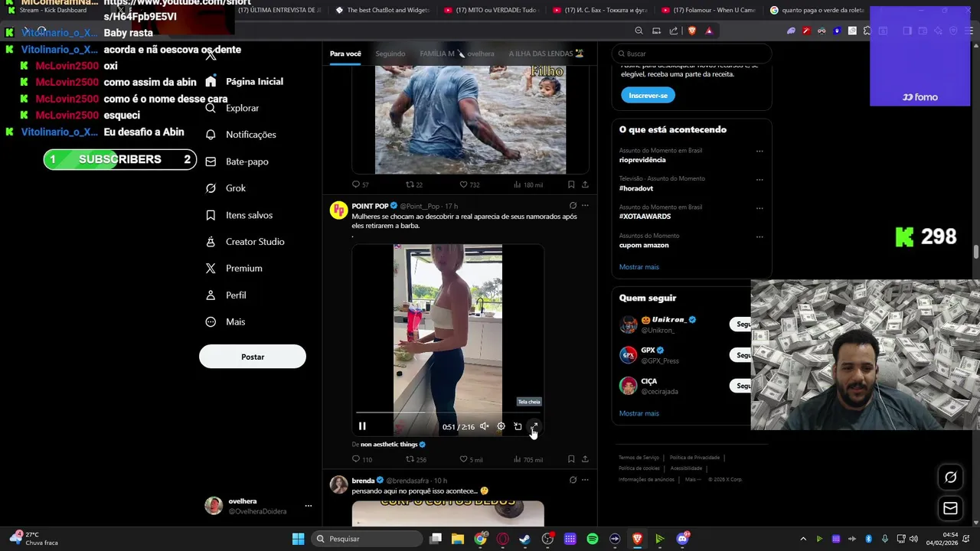Expand POINT POP video to fullscreen

[534, 426]
